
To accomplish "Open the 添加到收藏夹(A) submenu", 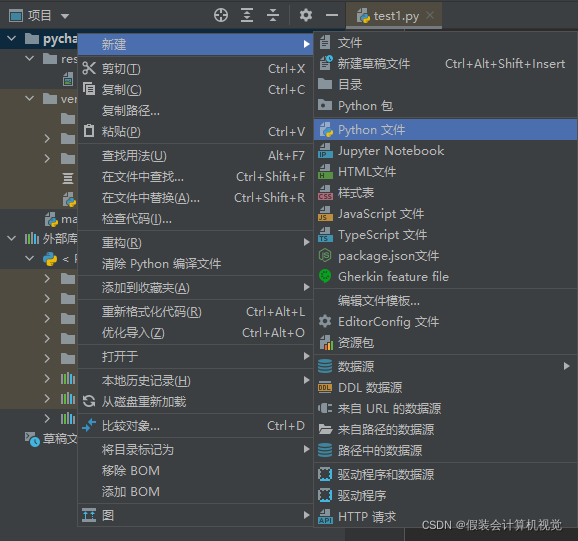I will pos(195,288).
